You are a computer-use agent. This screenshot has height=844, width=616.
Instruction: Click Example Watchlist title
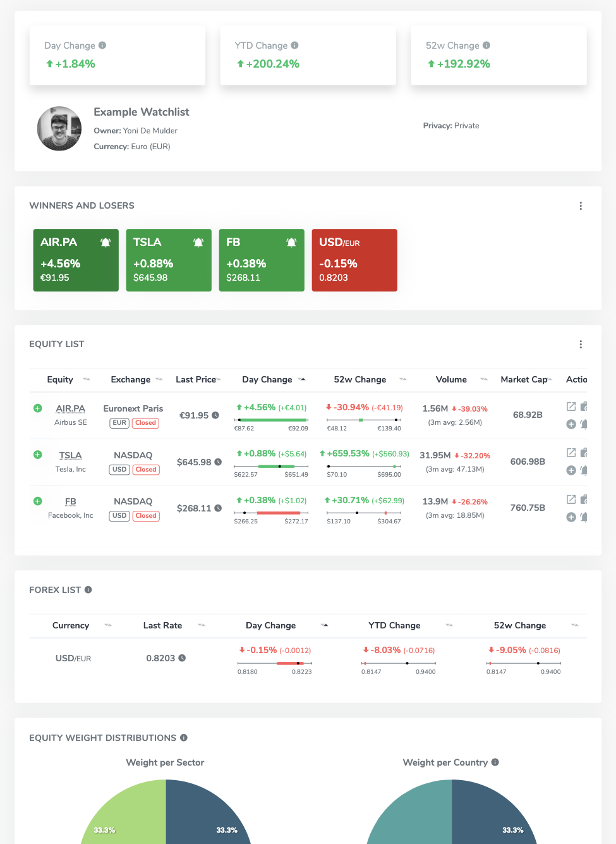142,112
